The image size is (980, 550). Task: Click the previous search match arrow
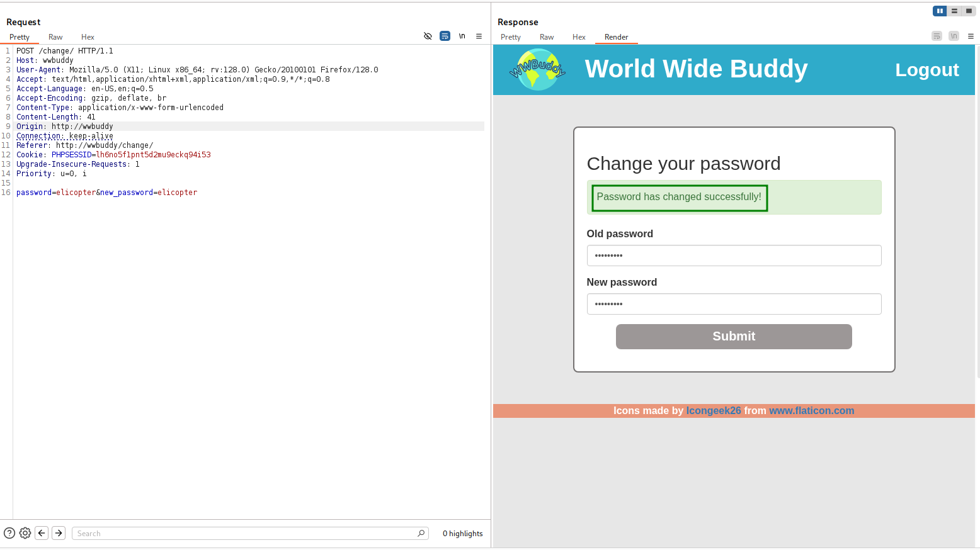[42, 533]
